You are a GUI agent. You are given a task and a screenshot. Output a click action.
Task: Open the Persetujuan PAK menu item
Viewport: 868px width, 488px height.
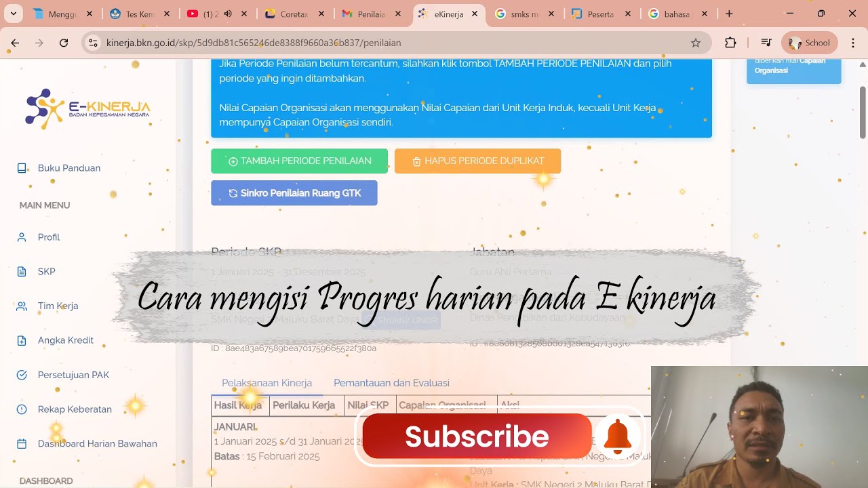[x=73, y=375]
